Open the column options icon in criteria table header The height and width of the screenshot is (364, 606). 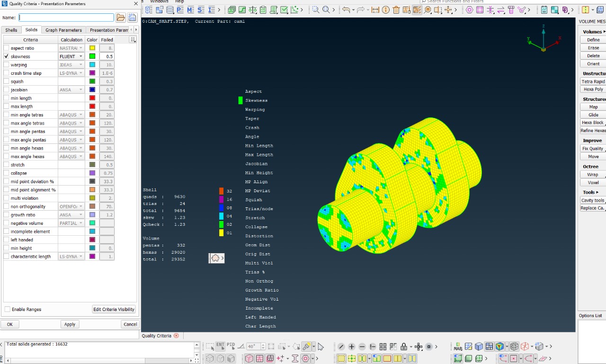coord(133,39)
